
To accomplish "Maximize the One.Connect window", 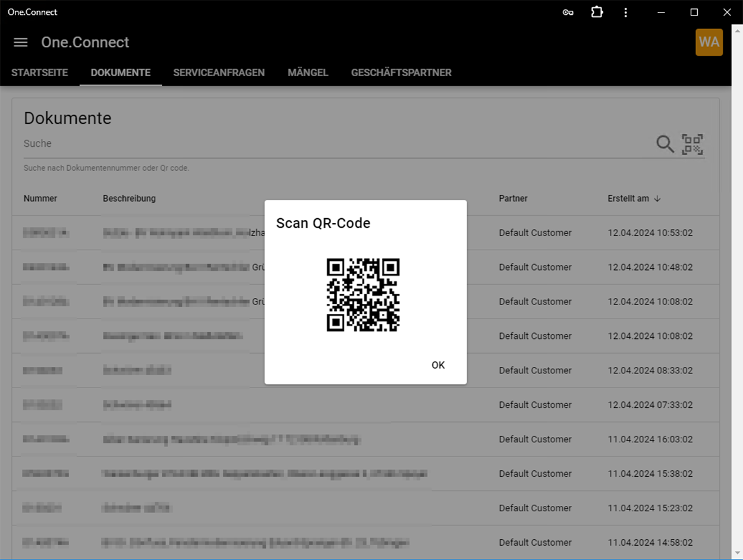I will coord(694,12).
